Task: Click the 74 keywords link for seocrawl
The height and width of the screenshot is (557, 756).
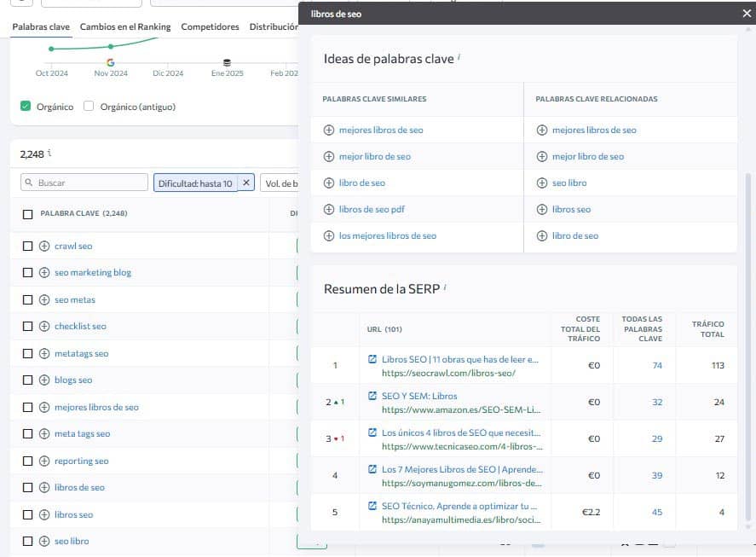Action: (x=657, y=365)
